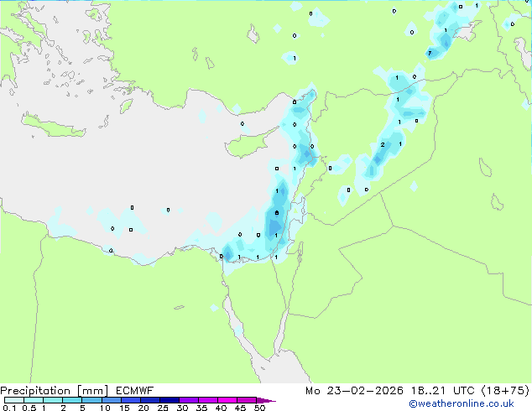Select the 30–35 mm purple legend swatch
The image size is (532, 411).
[x=188, y=400]
